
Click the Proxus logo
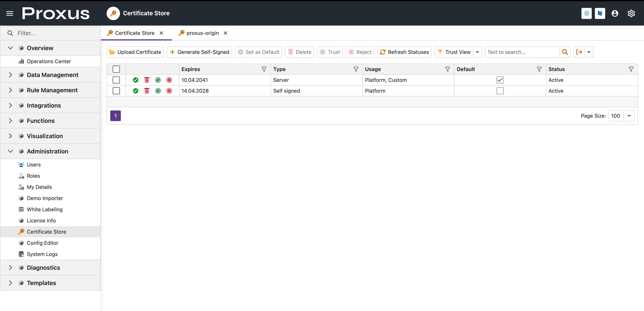(x=56, y=13)
